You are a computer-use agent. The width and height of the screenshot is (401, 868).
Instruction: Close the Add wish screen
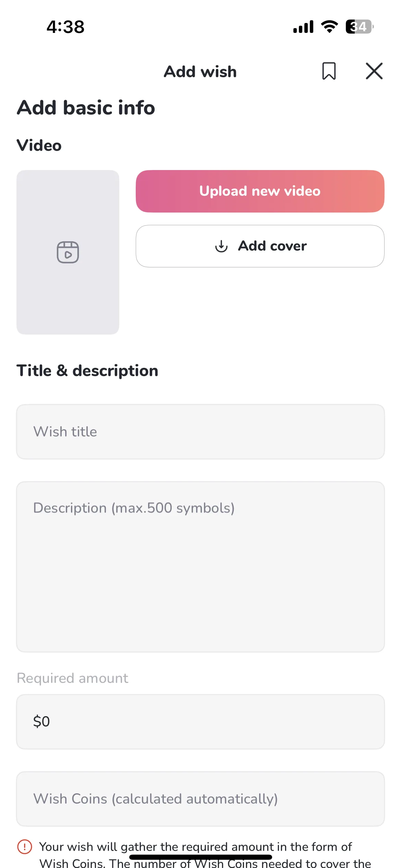pos(374,71)
